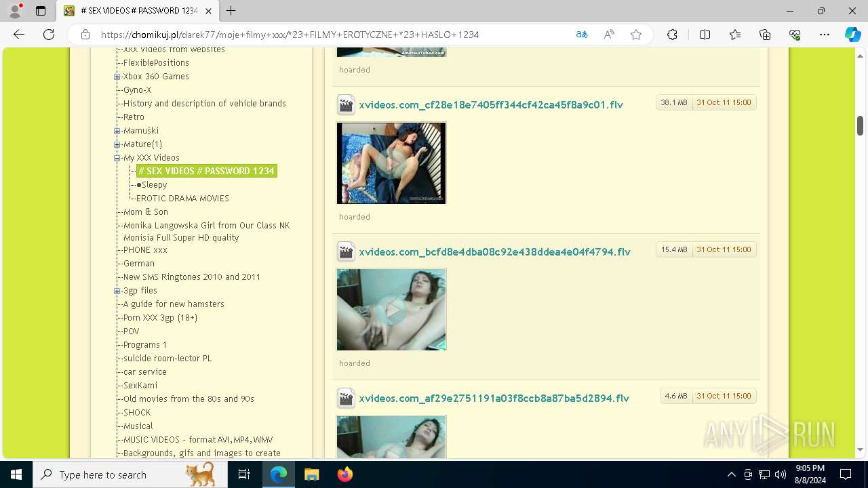868x488 pixels.
Task: Open the FlexiblePositions folder
Action: [x=156, y=63]
